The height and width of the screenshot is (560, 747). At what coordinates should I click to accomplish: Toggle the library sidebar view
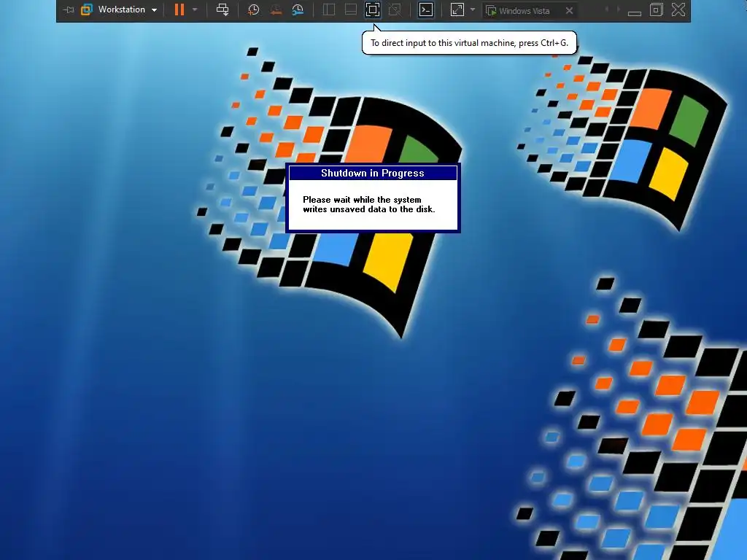tap(329, 9)
